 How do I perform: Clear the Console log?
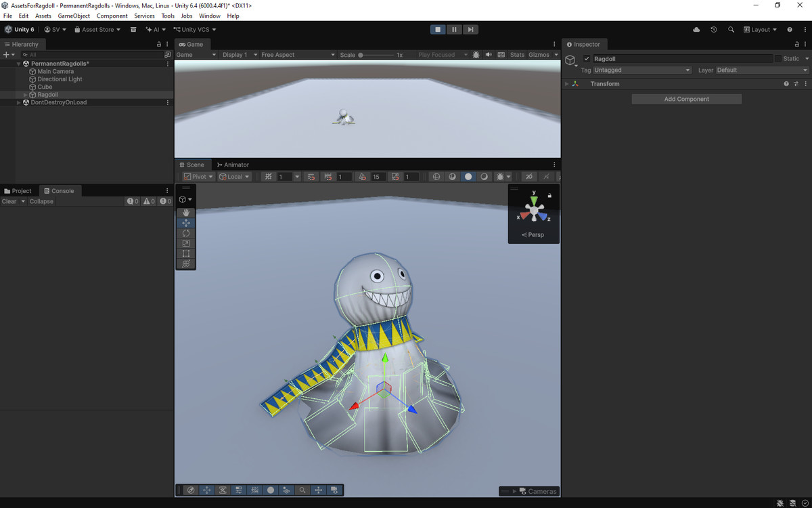9,201
